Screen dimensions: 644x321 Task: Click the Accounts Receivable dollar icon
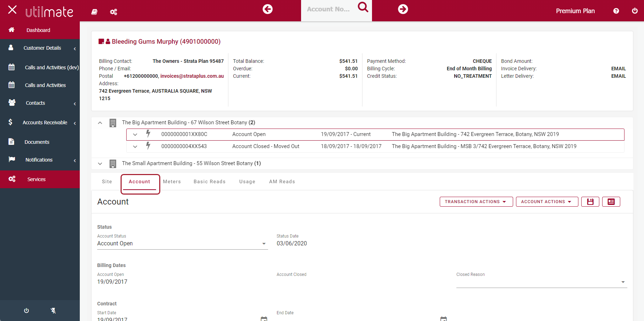click(10, 122)
